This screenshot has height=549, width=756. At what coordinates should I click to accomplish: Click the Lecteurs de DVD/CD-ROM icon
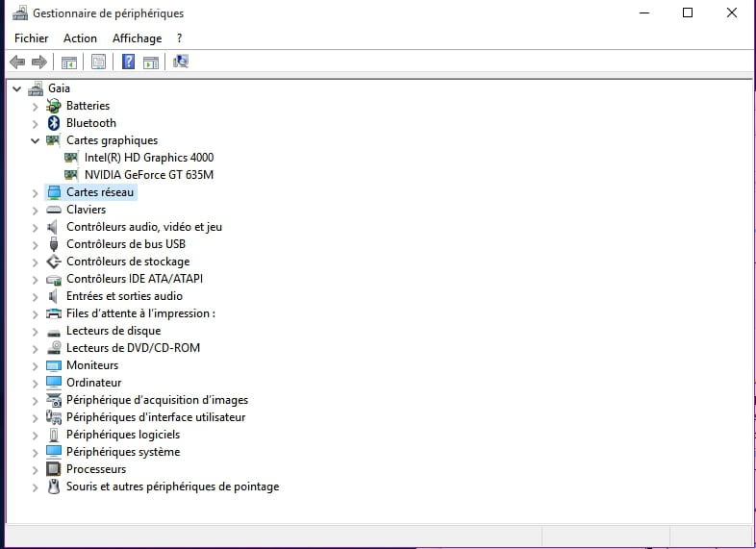(x=54, y=348)
